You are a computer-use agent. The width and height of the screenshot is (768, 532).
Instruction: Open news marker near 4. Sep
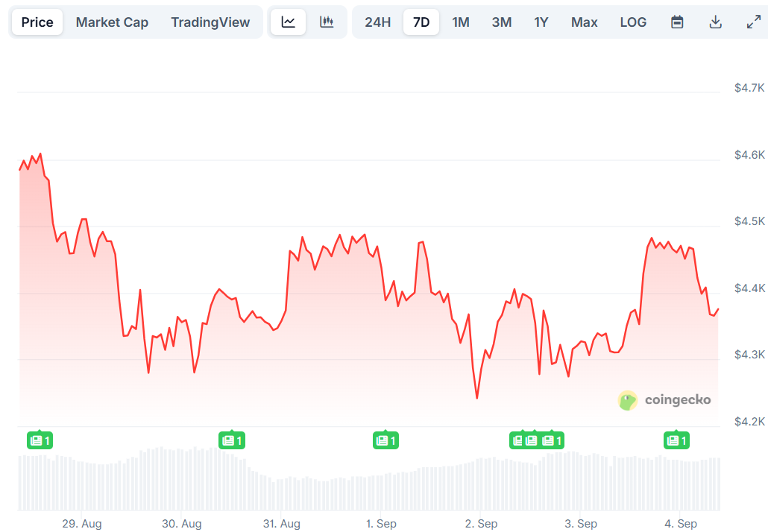point(676,440)
